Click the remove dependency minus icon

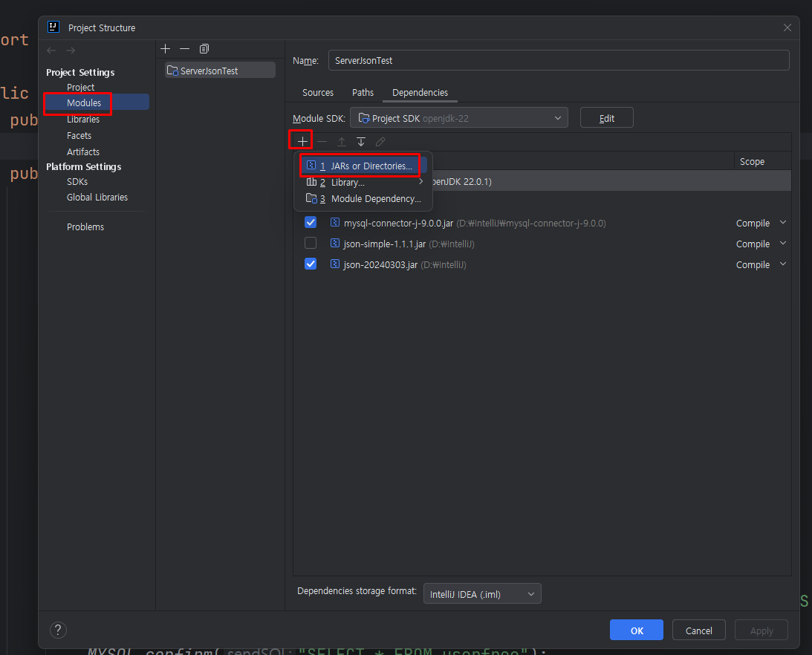(322, 141)
